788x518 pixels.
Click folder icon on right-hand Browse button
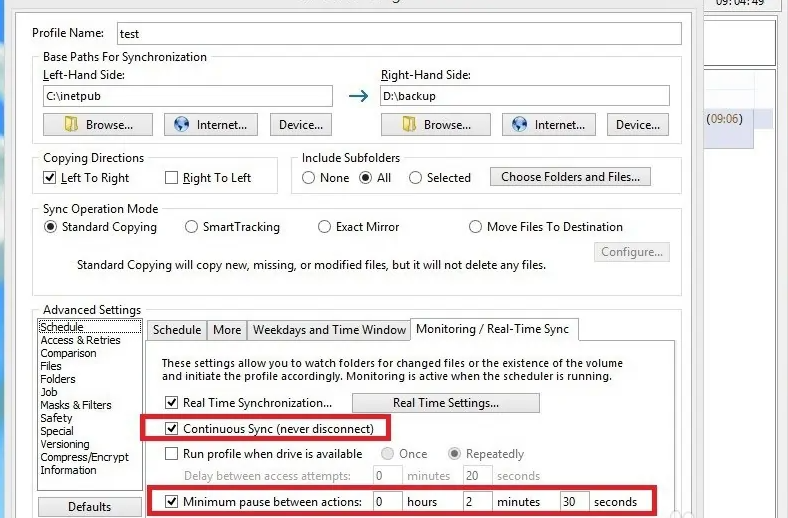(x=409, y=124)
